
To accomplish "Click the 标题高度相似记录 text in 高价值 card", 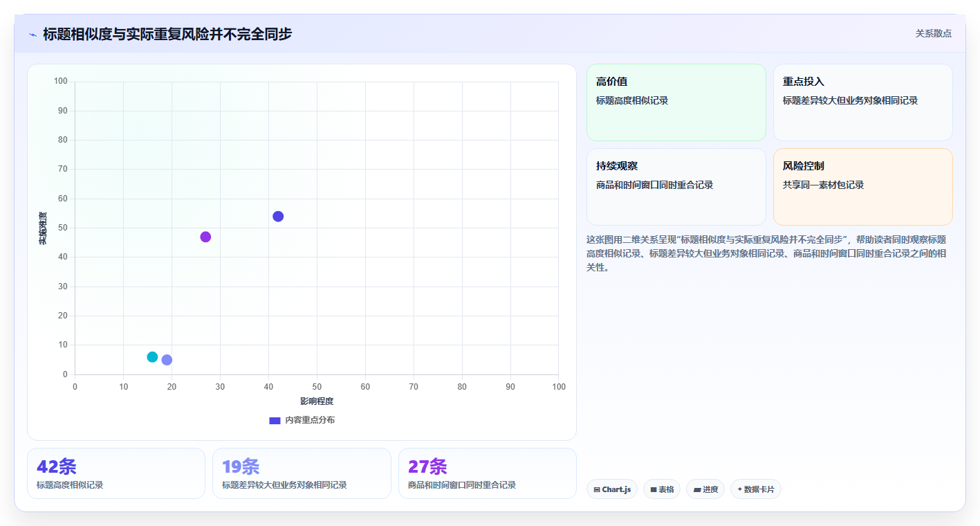I will point(632,100).
